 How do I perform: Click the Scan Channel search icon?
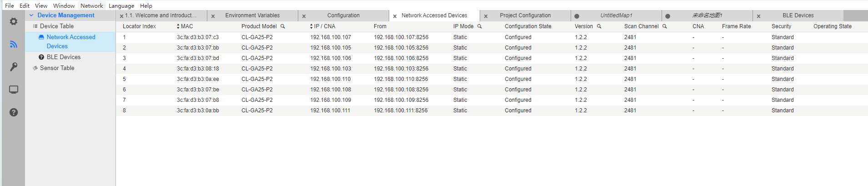pos(665,26)
